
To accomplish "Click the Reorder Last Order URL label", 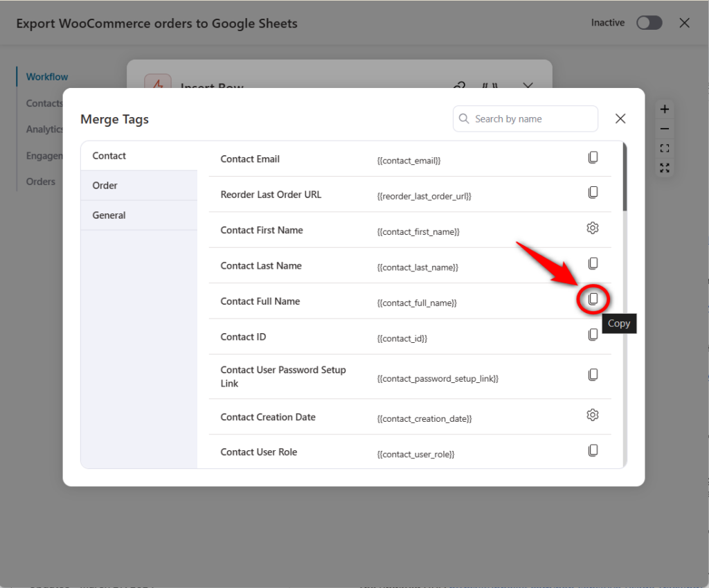I will [271, 195].
